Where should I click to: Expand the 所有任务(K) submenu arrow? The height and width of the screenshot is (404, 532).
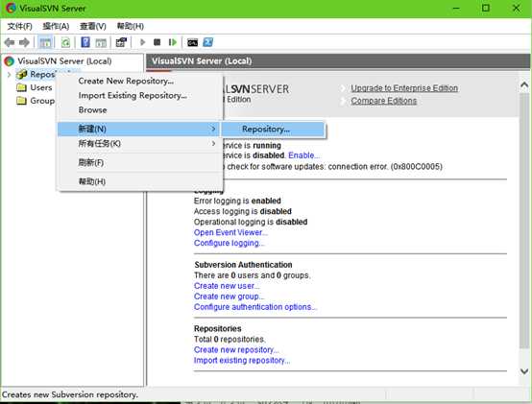point(213,143)
